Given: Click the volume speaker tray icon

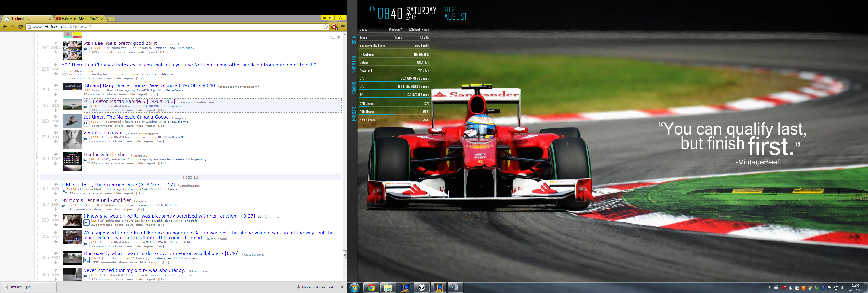Looking at the screenshot, I should coord(843,288).
